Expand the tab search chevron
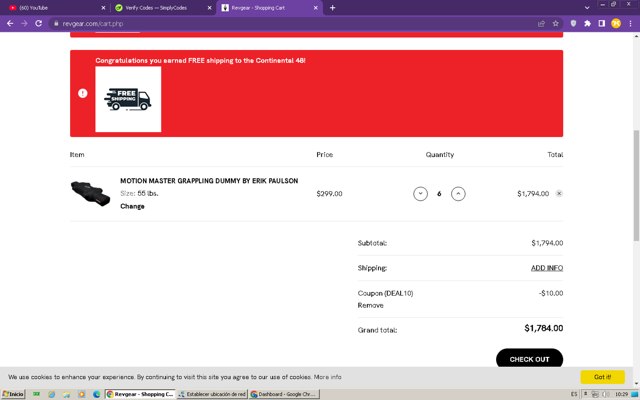Image resolution: width=640 pixels, height=400 pixels. [587, 8]
